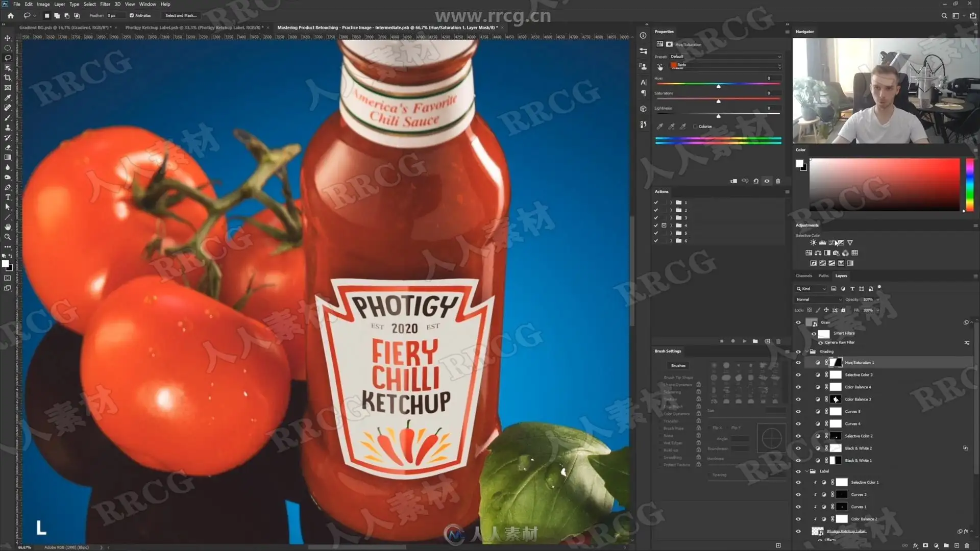Image resolution: width=980 pixels, height=551 pixels.
Task: Hide the Curves 5 layer
Action: coord(798,412)
